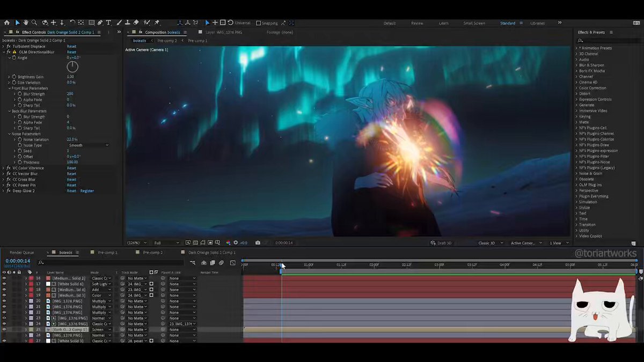Viewport: 644px width, 362px height.
Task: Open the Effect Controls panel menu icon
Action: pyautogui.click(x=99, y=32)
